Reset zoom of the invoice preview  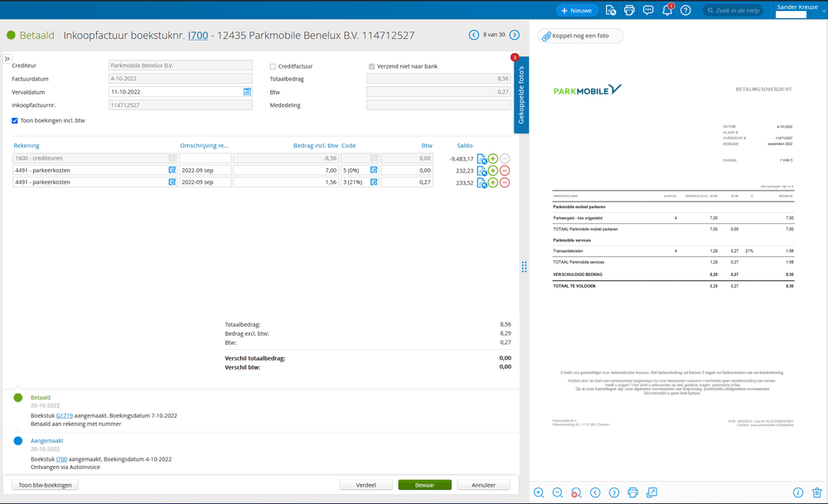coord(576,492)
